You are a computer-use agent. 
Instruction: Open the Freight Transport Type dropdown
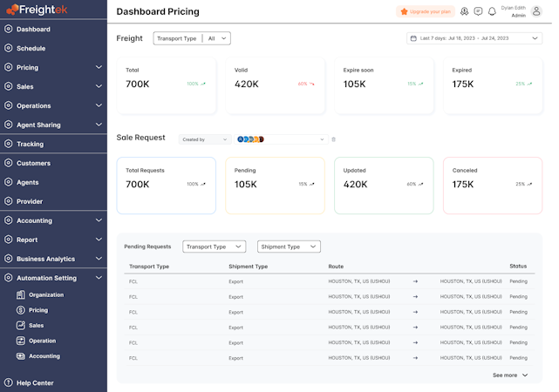[x=192, y=38]
